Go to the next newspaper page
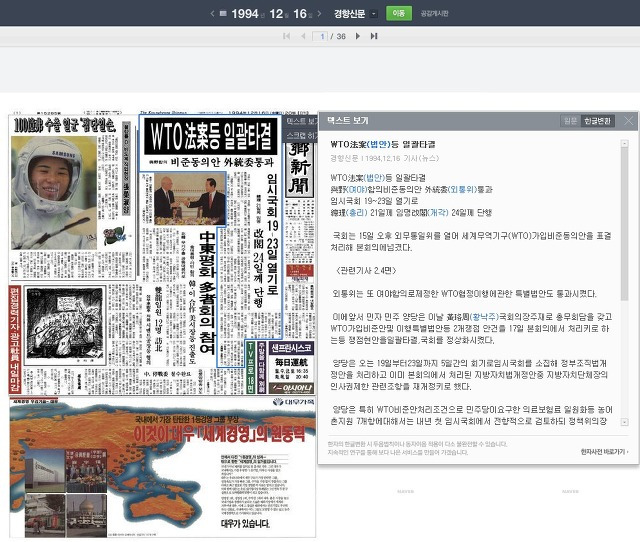Screen dimensions: 640x542 (358, 36)
